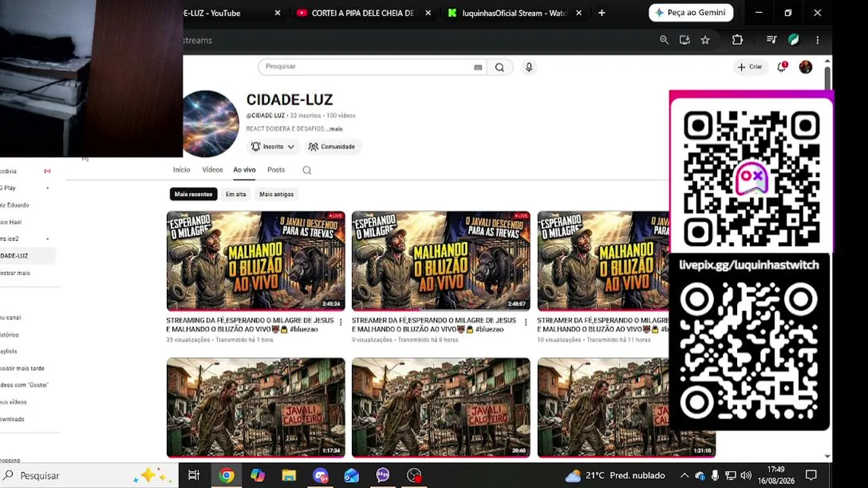Viewport: 868px width, 488px height.
Task: Select the Mais antigos filter chip
Action: tap(277, 195)
